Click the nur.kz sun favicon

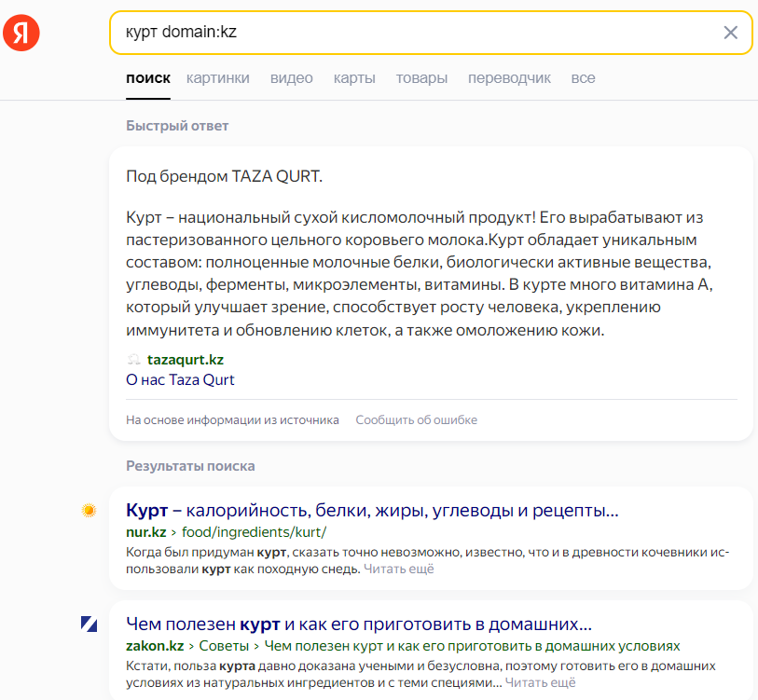pos(89,510)
